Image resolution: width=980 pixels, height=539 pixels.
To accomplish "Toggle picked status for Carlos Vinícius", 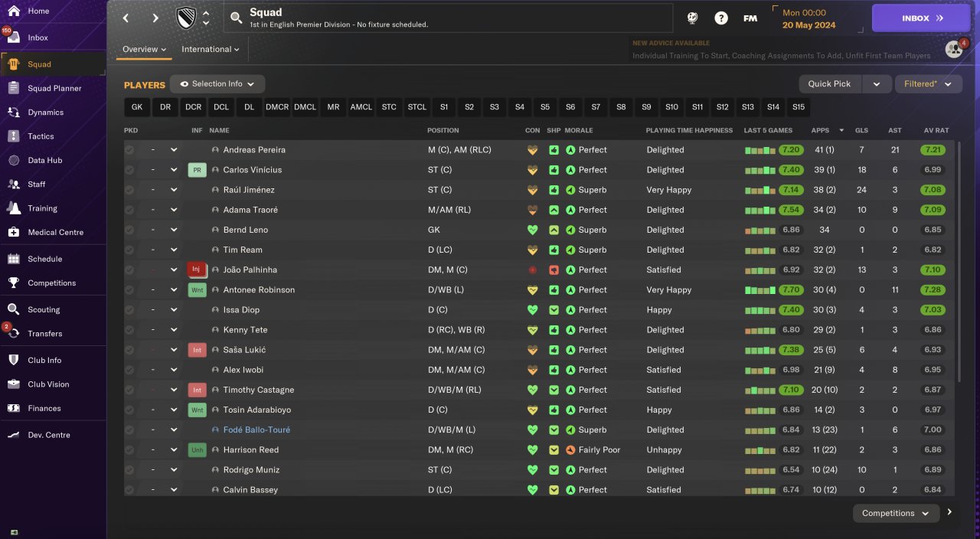I will 129,170.
